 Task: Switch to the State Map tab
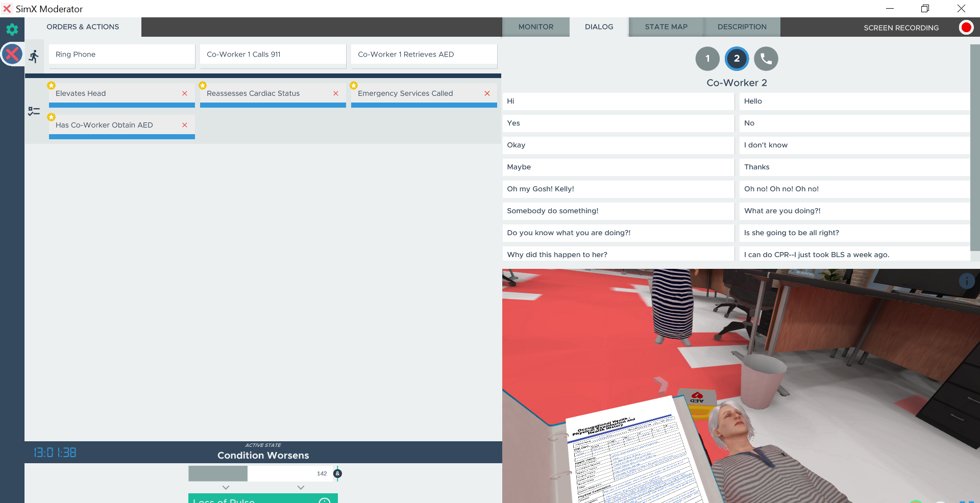pyautogui.click(x=666, y=27)
